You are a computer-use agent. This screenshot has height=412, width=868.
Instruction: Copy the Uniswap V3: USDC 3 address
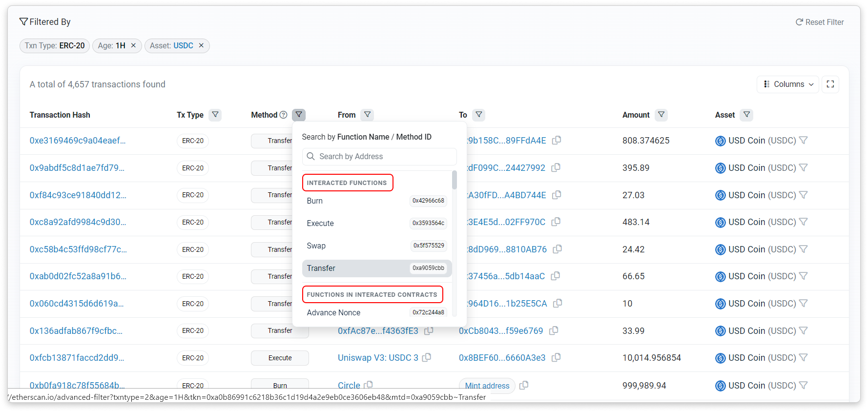[x=427, y=357]
